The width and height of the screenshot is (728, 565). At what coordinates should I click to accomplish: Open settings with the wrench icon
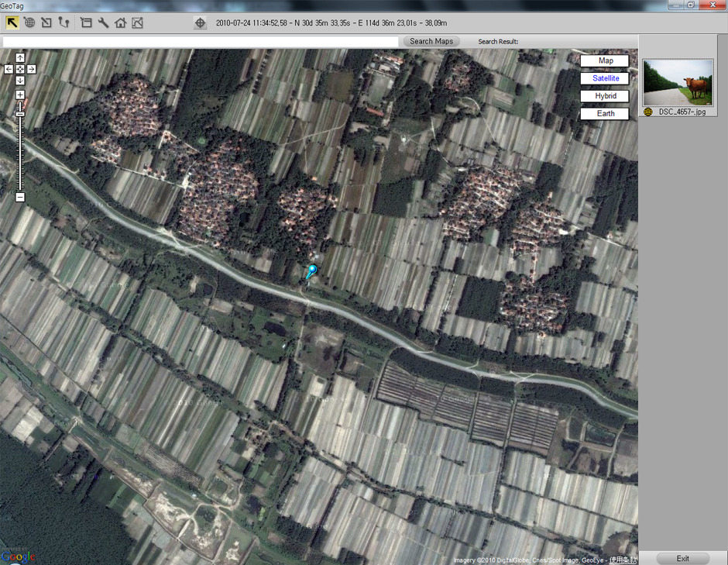(x=104, y=23)
